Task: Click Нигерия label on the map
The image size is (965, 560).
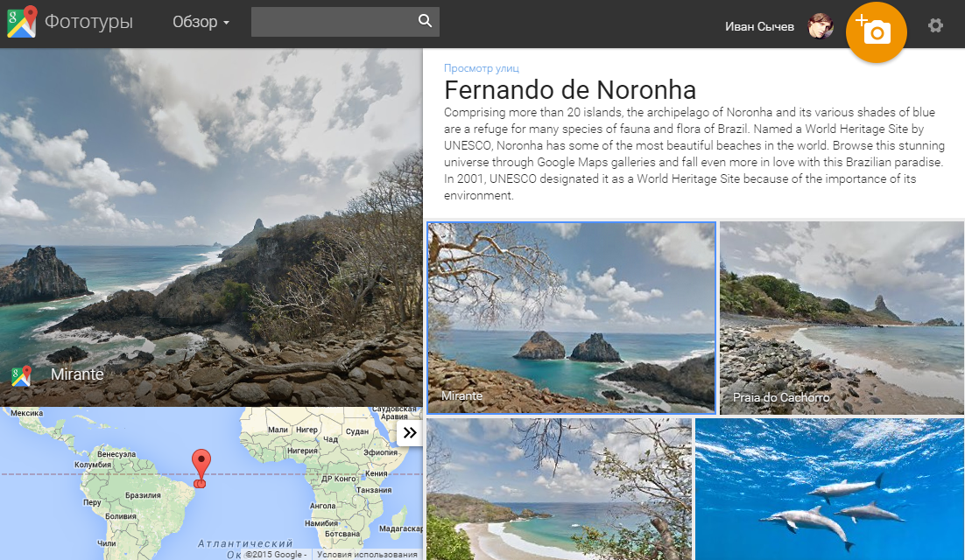Action: 302,451
